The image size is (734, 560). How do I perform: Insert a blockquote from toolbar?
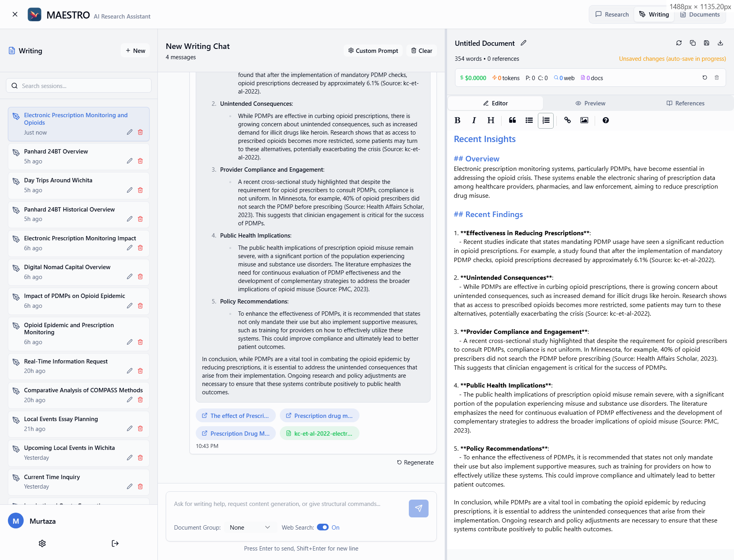[x=512, y=120]
